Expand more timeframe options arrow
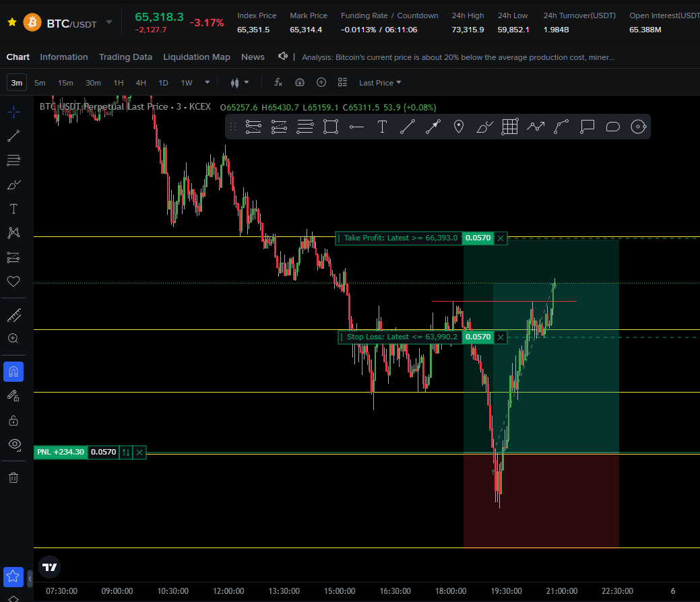Image resolution: width=700 pixels, height=602 pixels. [207, 82]
